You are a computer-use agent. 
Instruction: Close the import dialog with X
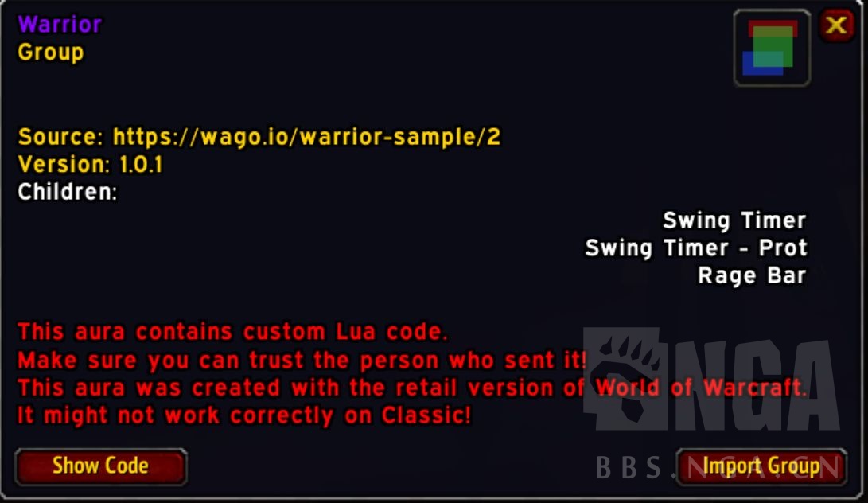(836, 25)
